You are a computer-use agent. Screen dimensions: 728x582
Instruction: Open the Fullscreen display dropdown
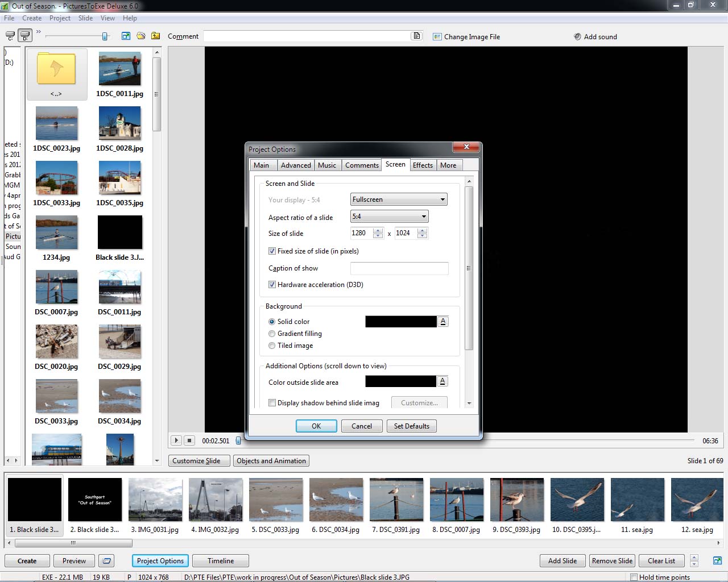click(x=399, y=199)
